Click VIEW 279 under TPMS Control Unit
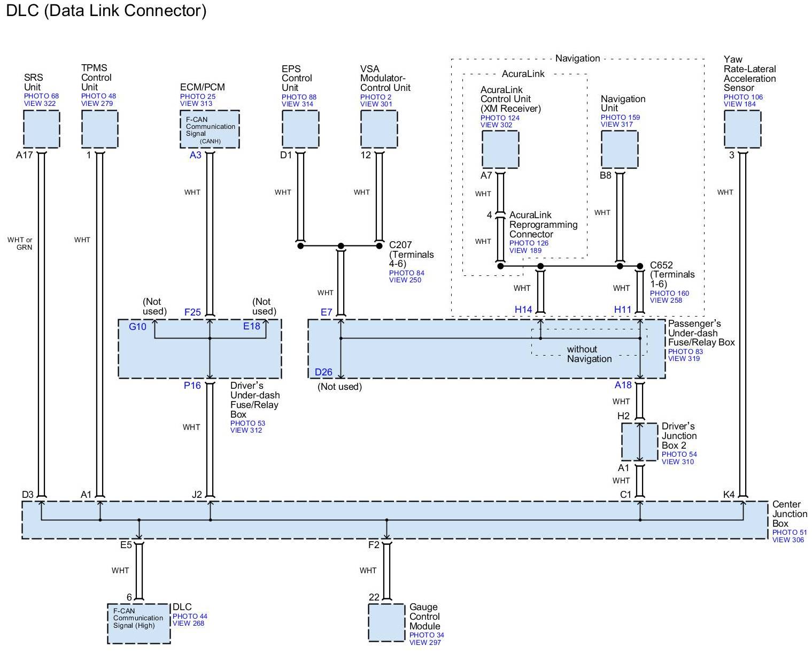812x654 pixels. [97, 103]
